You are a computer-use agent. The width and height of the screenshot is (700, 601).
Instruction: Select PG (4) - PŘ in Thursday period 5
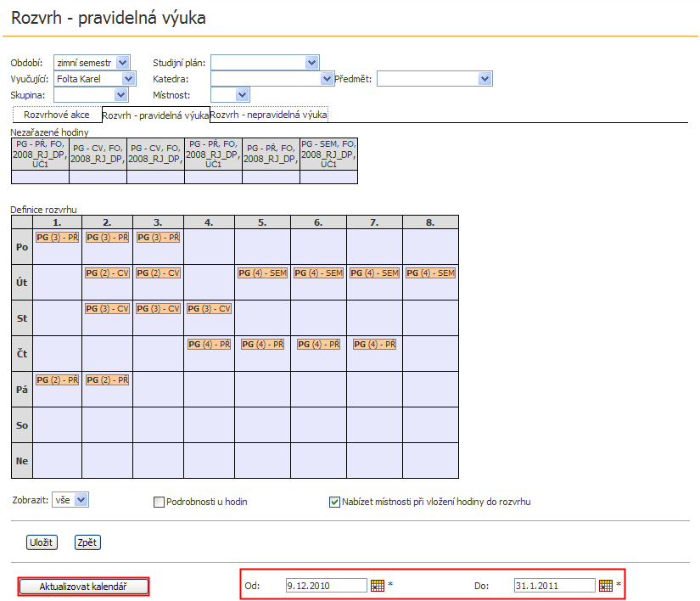(262, 345)
